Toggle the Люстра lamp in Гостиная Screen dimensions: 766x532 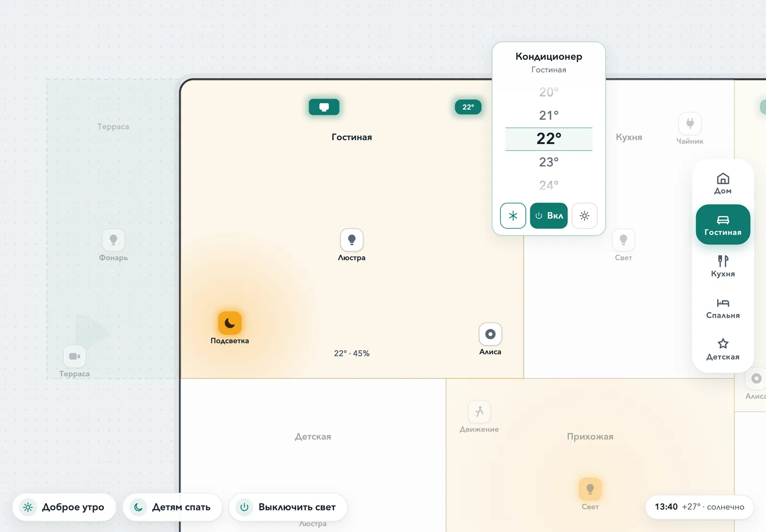[352, 240]
